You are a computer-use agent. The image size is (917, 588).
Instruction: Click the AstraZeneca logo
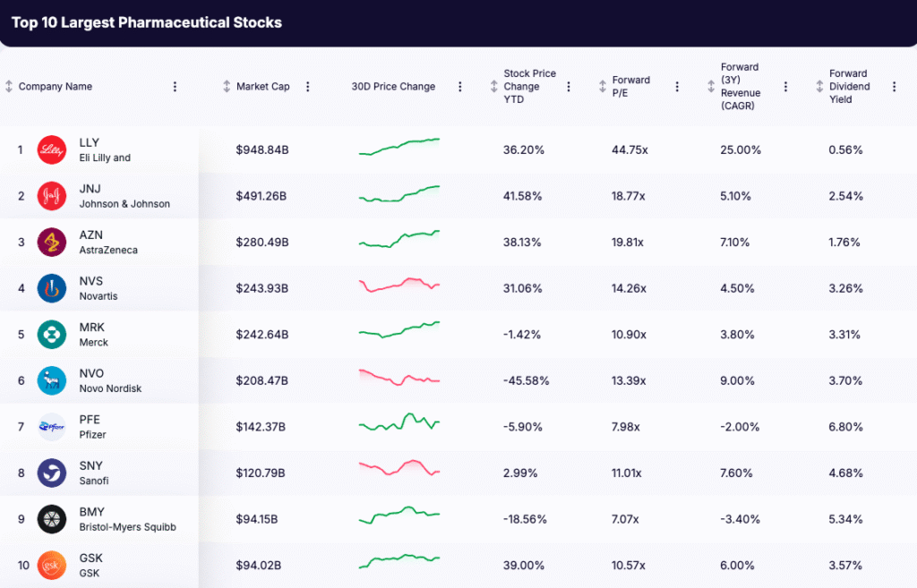(x=51, y=242)
